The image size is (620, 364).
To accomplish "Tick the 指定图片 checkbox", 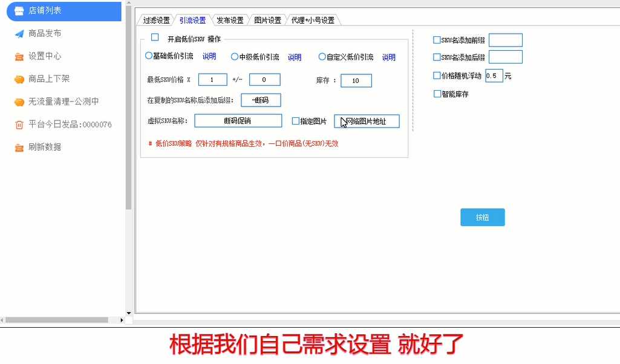I will point(296,121).
